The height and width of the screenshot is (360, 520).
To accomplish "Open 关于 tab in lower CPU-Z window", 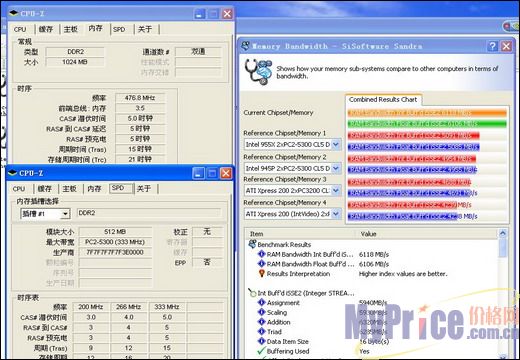I will pyautogui.click(x=144, y=189).
